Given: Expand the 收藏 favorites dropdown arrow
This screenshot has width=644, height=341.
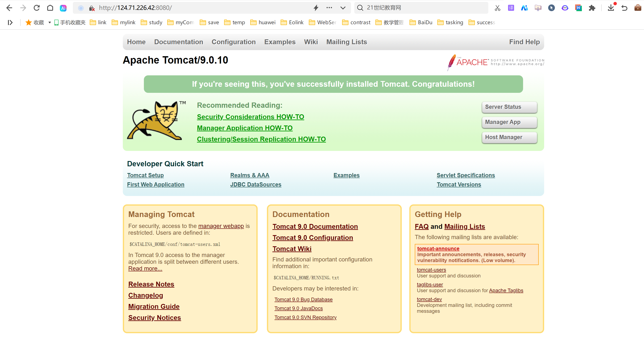Looking at the screenshot, I should tap(50, 23).
